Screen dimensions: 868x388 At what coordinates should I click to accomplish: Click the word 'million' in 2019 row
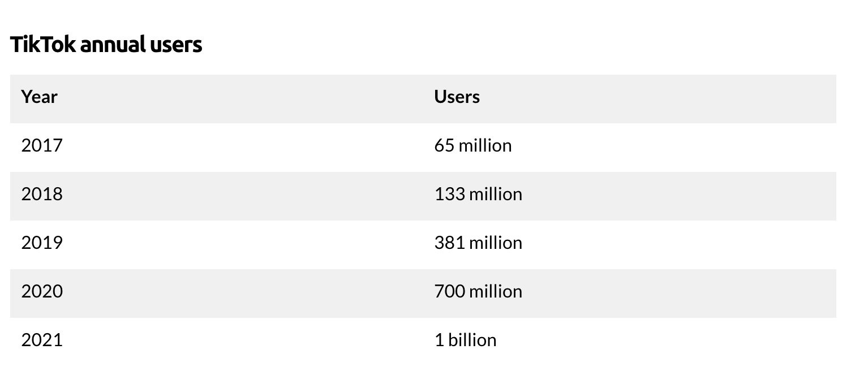(496, 243)
